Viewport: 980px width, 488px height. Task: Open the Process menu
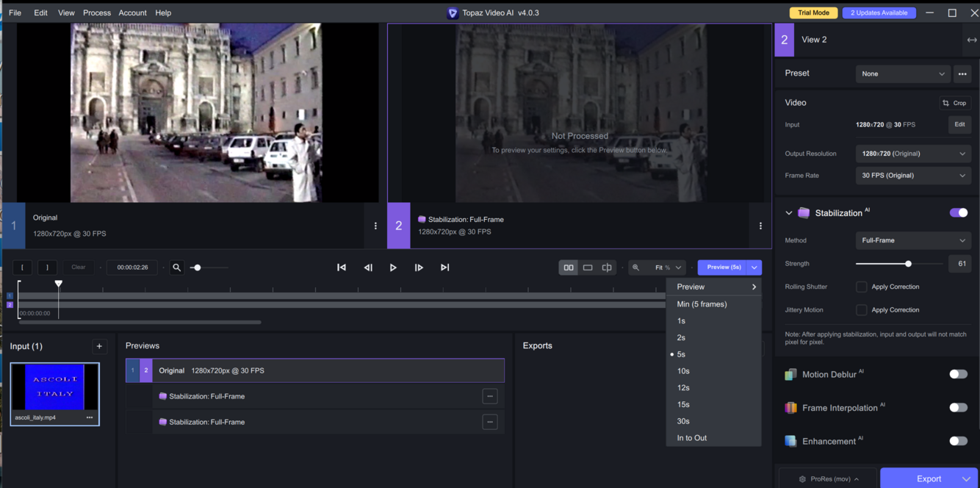97,12
